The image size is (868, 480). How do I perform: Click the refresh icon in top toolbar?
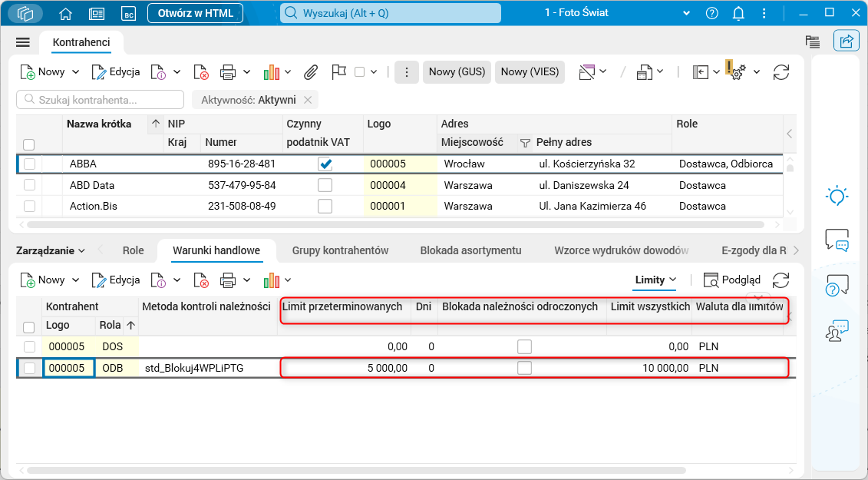(781, 72)
